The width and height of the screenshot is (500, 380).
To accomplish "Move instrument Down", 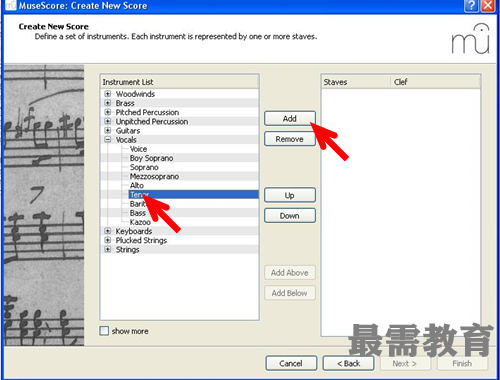I will [x=290, y=216].
